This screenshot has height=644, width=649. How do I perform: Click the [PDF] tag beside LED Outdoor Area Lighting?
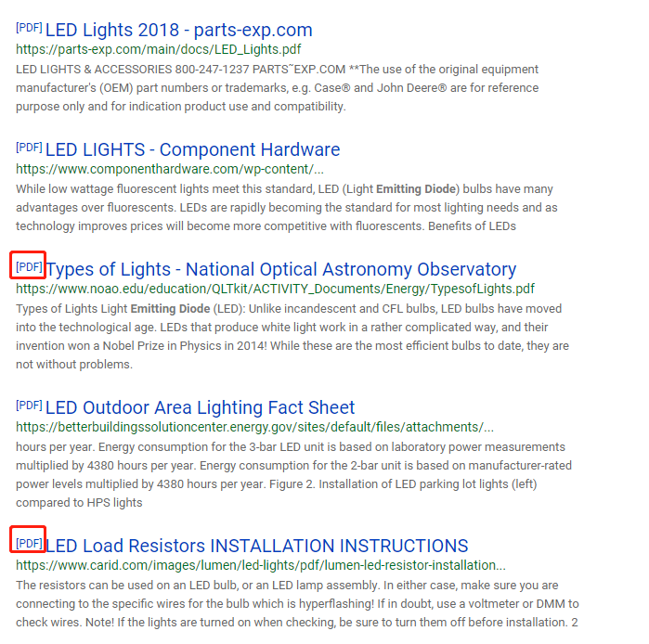[x=29, y=405]
